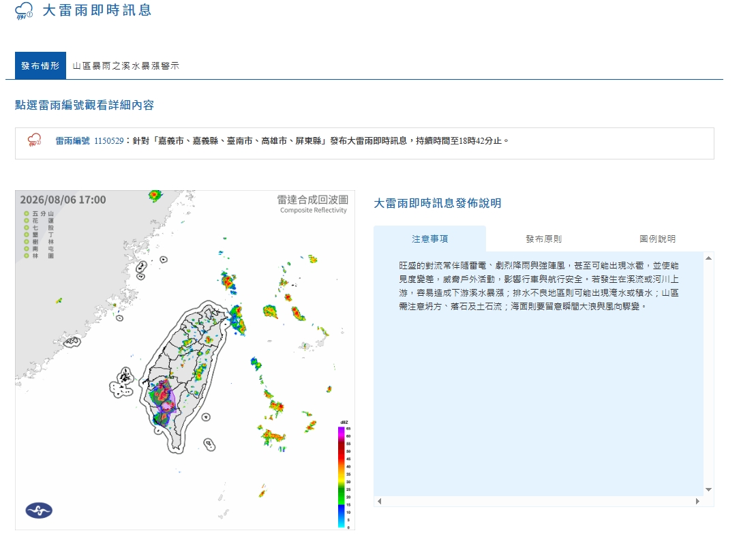Open the 雷雨編號 1150529 link
Image resolution: width=756 pixels, height=535 pixels.
coord(90,141)
